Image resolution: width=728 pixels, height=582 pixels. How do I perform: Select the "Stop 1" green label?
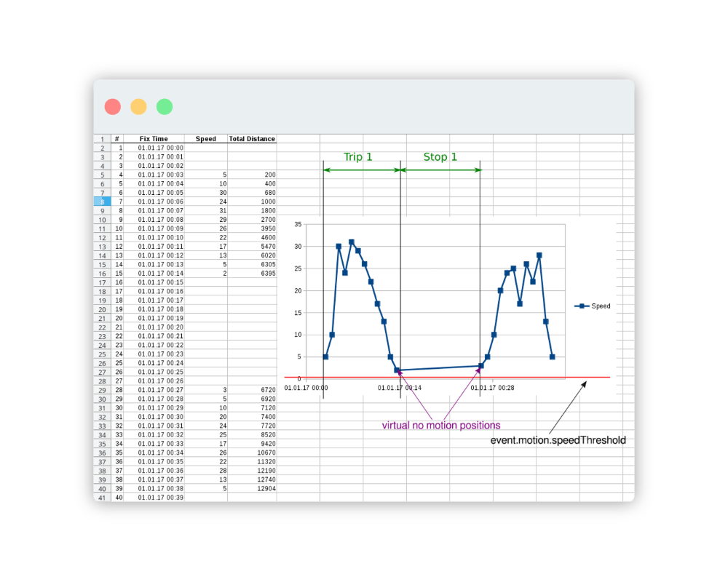coord(440,157)
